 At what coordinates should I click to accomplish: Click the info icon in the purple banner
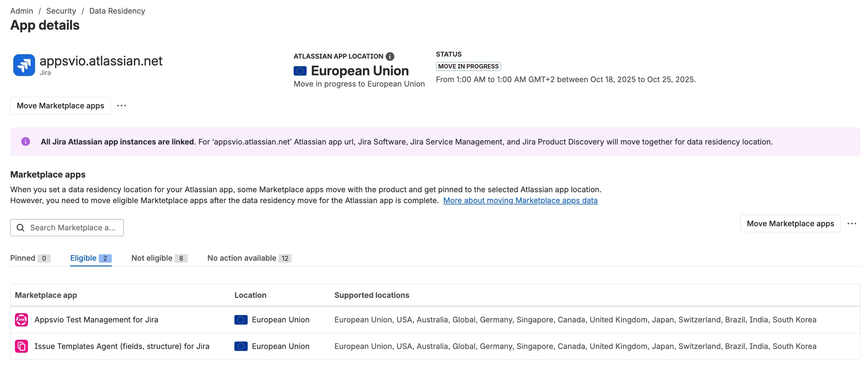tap(26, 142)
